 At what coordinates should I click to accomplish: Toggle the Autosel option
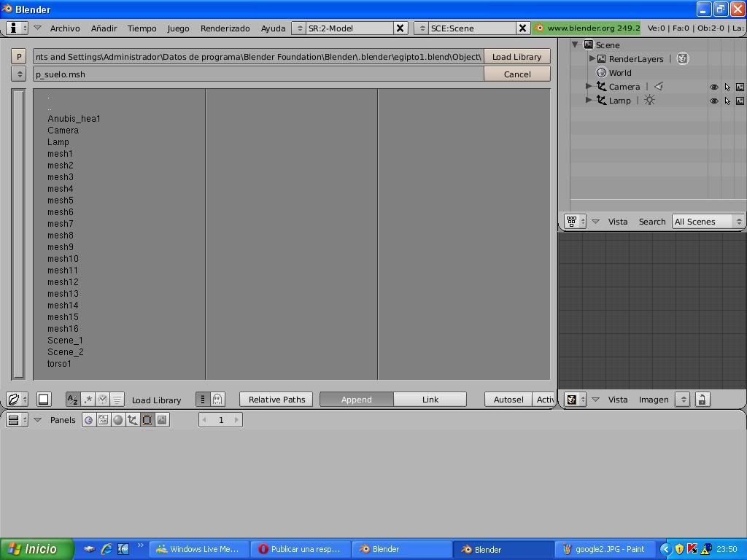tap(508, 399)
